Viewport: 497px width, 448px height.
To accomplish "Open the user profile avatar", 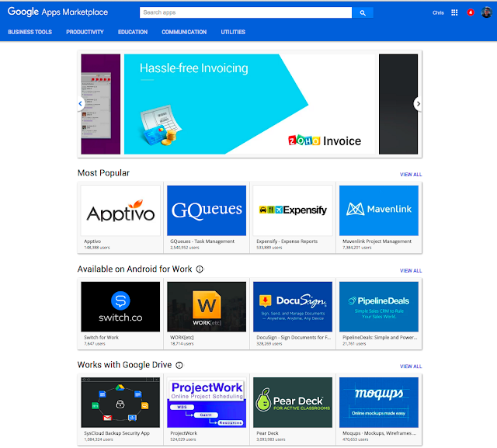I will click(x=486, y=12).
